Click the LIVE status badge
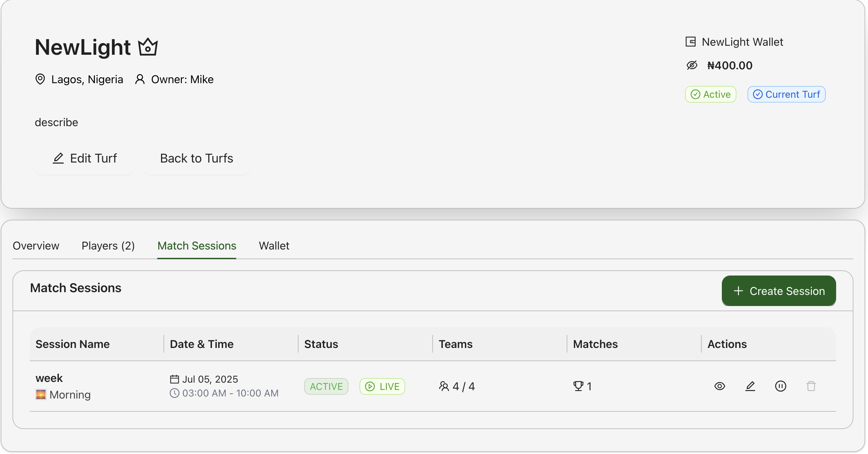Image resolution: width=868 pixels, height=454 pixels. point(382,386)
